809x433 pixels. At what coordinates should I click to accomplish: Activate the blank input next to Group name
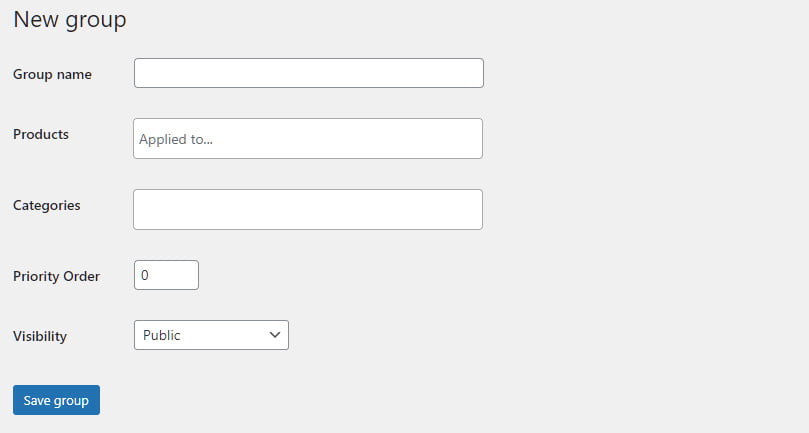pyautogui.click(x=309, y=73)
